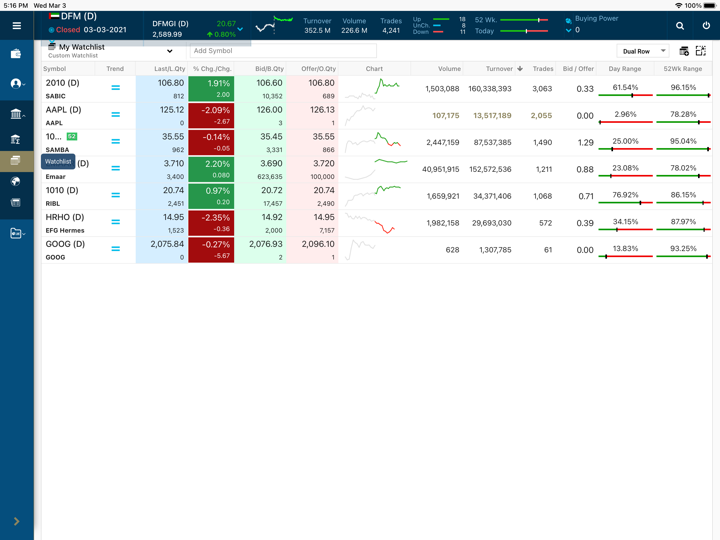Open the hamburger main menu
The width and height of the screenshot is (720, 540).
tap(16, 26)
